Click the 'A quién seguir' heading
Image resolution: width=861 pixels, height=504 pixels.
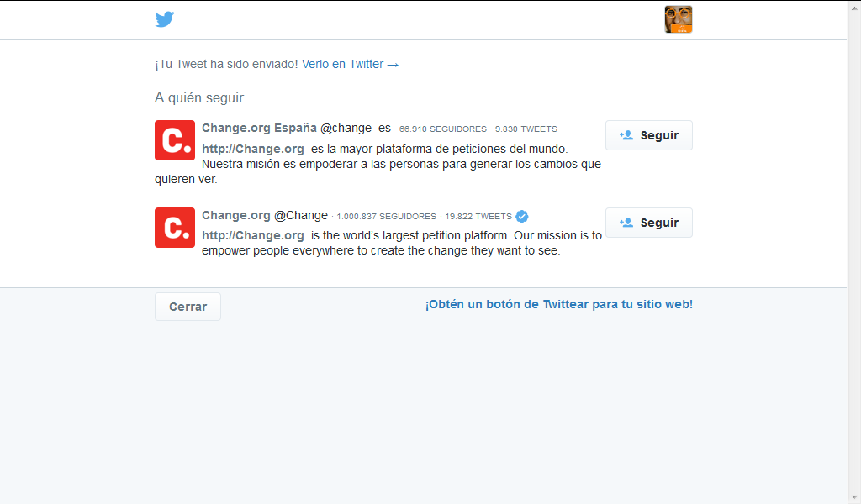tap(199, 97)
